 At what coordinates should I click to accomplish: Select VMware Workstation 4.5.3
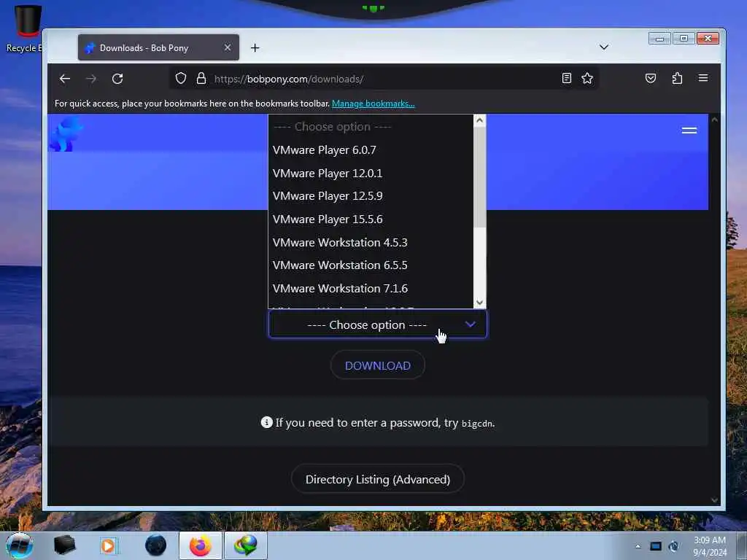(x=371, y=242)
